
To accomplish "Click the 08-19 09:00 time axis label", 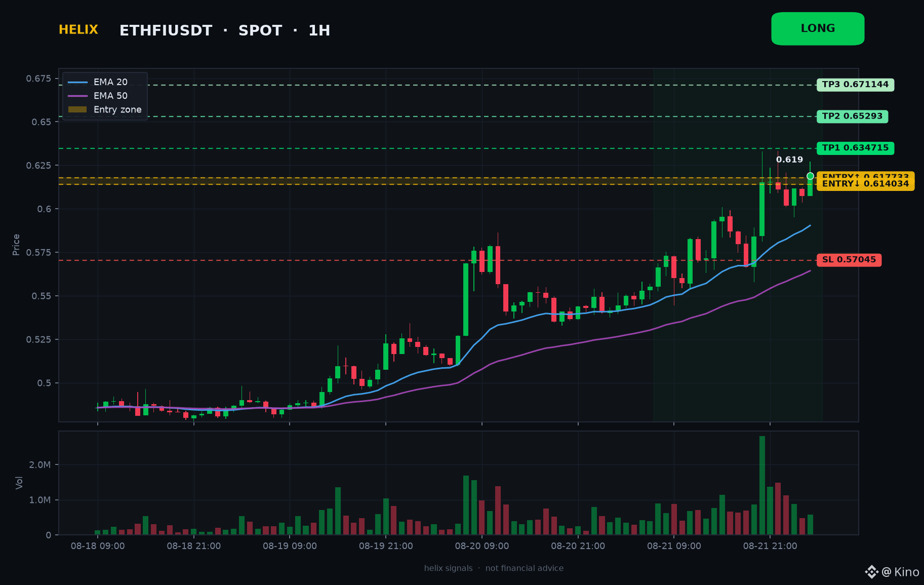I will [290, 546].
